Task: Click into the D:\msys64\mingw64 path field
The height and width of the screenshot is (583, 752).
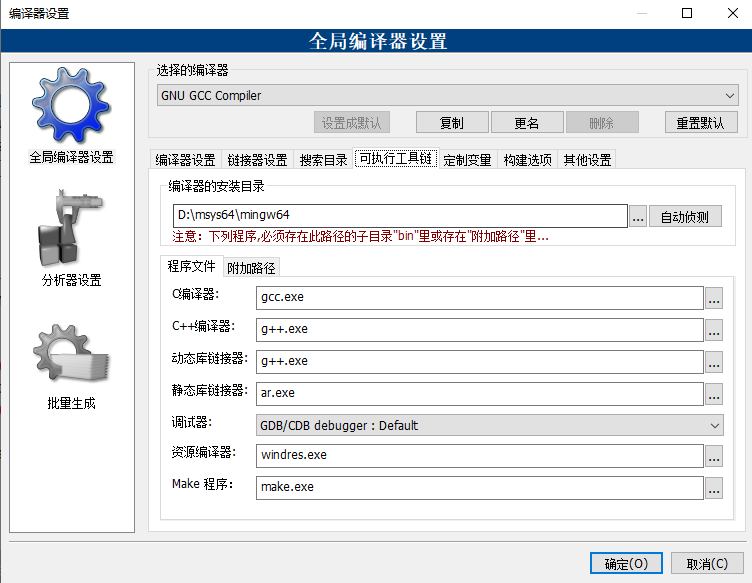Action: pyautogui.click(x=398, y=215)
